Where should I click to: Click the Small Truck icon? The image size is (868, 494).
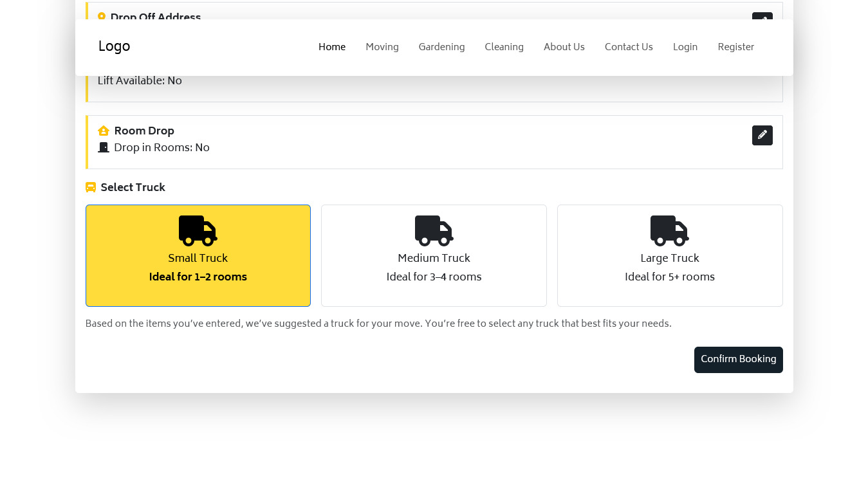pyautogui.click(x=198, y=231)
